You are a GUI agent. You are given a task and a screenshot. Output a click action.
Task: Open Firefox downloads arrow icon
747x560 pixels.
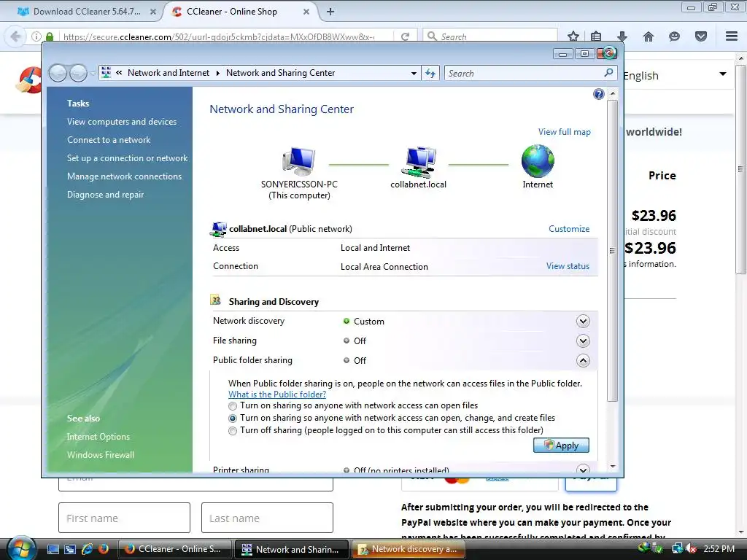622,36
